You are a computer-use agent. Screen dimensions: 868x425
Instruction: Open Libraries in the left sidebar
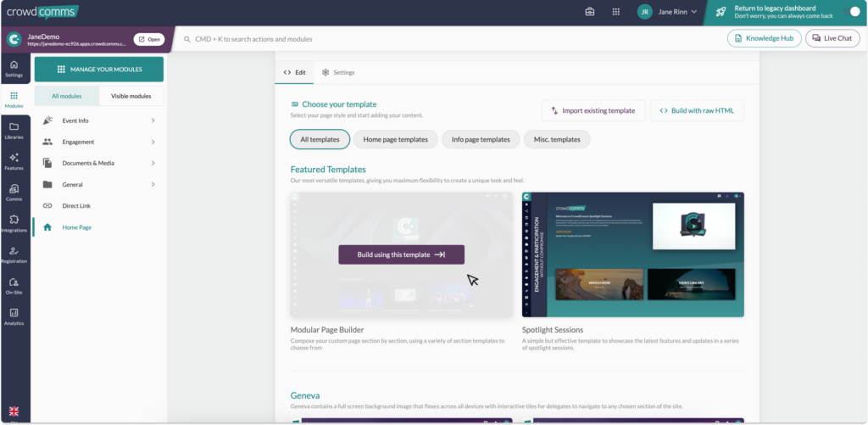14,131
